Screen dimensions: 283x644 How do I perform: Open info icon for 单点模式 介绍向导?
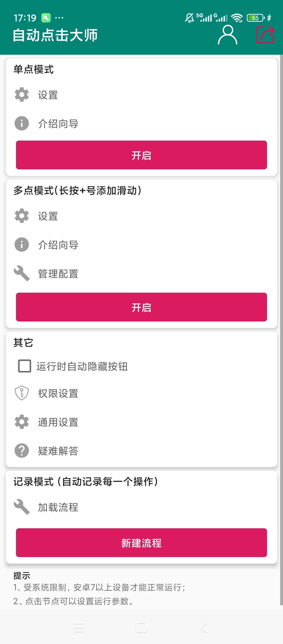22,123
